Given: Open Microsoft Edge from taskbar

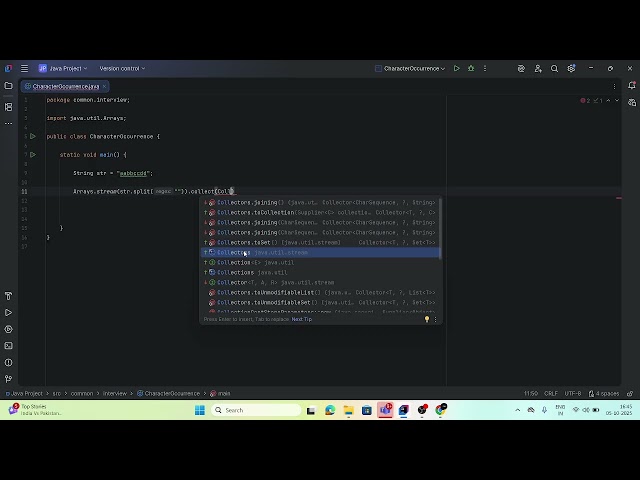Looking at the screenshot, I should pyautogui.click(x=330, y=410).
